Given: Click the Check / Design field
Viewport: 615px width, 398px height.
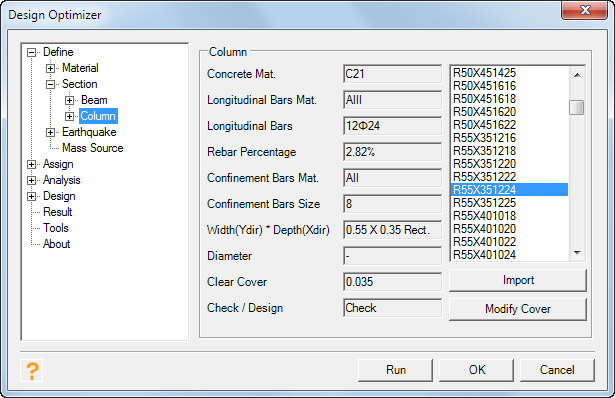Looking at the screenshot, I should pyautogui.click(x=393, y=308).
